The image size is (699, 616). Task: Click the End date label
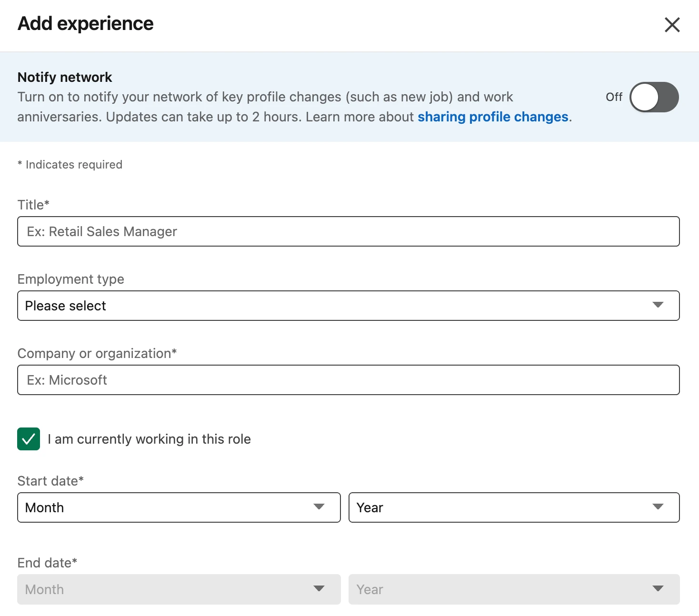[47, 563]
